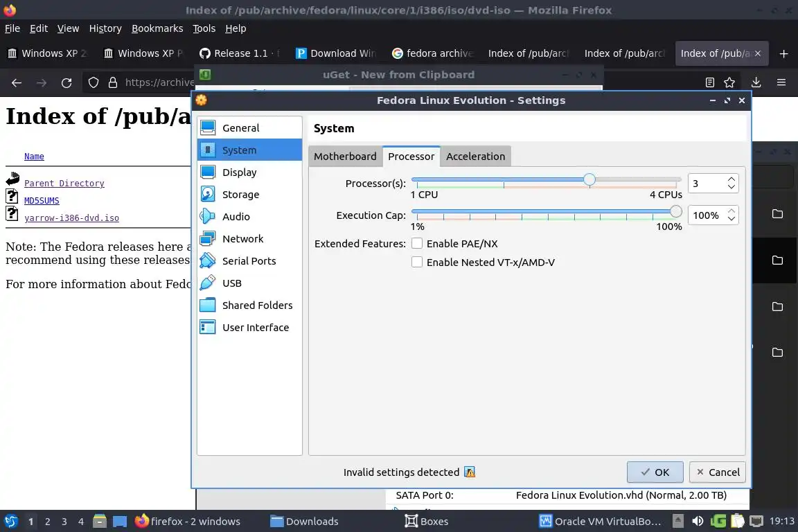Screen dimensions: 798x532
Task: Adjust the Processor(s) slider handle
Action: coord(589,179)
